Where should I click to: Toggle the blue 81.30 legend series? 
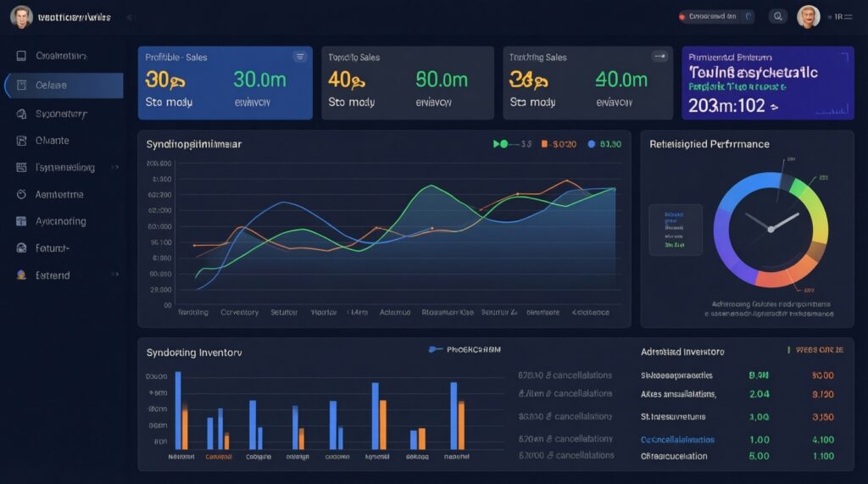pyautogui.click(x=604, y=144)
